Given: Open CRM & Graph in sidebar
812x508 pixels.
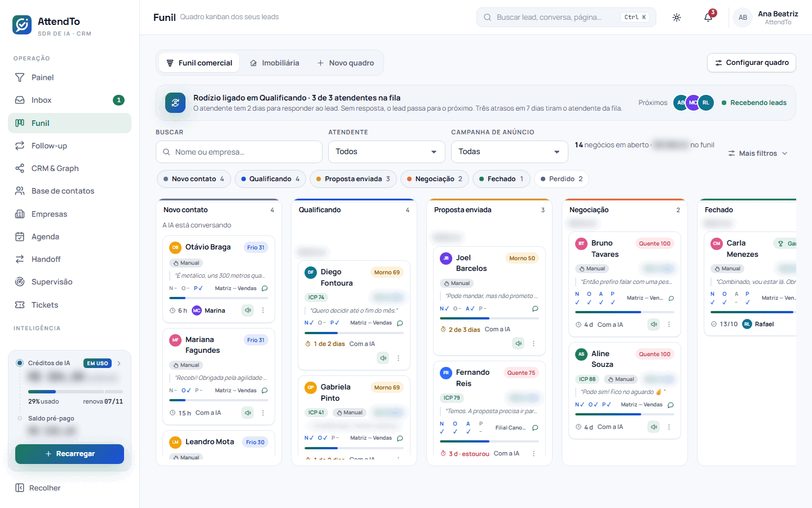Looking at the screenshot, I should coord(69,168).
